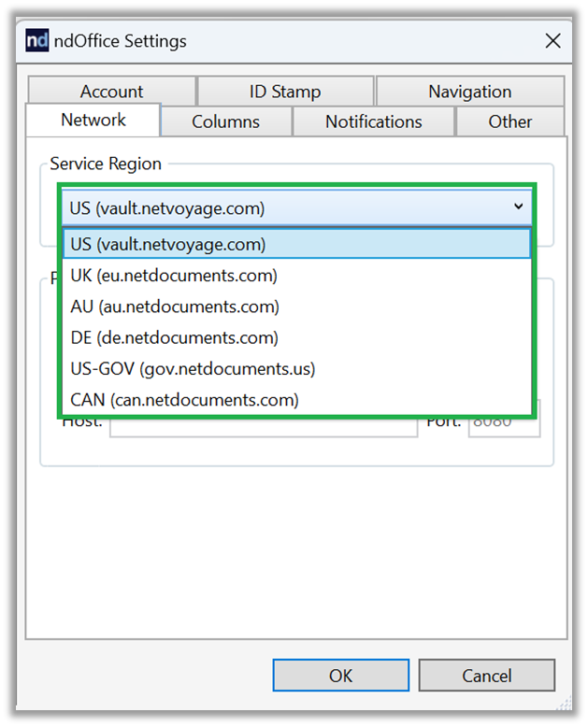Confirm settings with OK button
Screen dimensions: 588x727
[341, 675]
